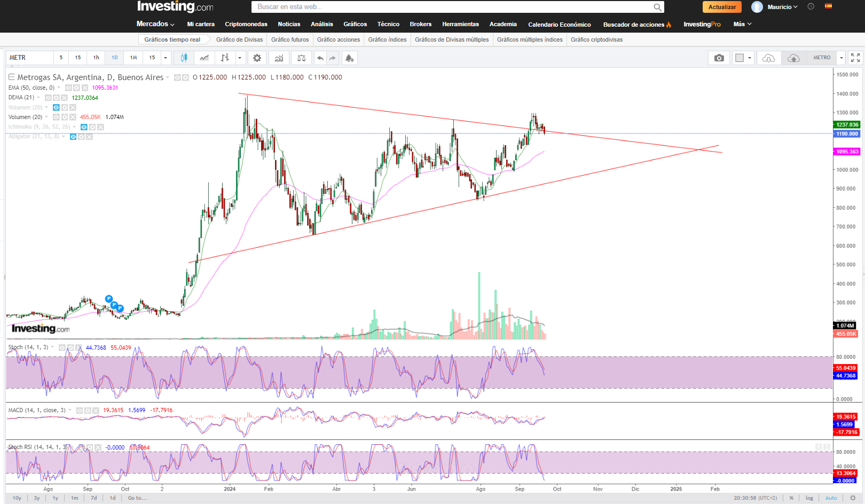Show the hidden Alligator indicator
865x504 pixels.
pyautogui.click(x=73, y=137)
